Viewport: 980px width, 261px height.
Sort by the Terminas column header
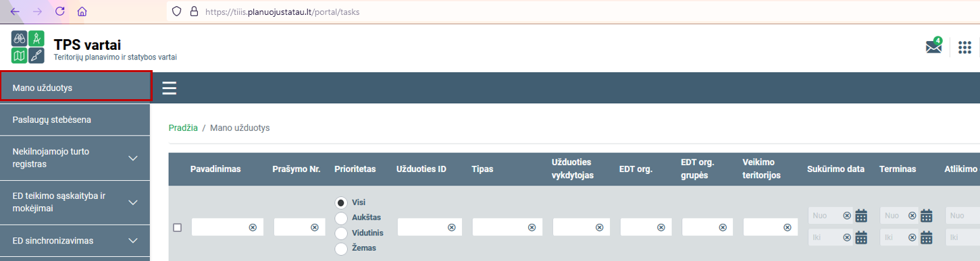(x=898, y=169)
